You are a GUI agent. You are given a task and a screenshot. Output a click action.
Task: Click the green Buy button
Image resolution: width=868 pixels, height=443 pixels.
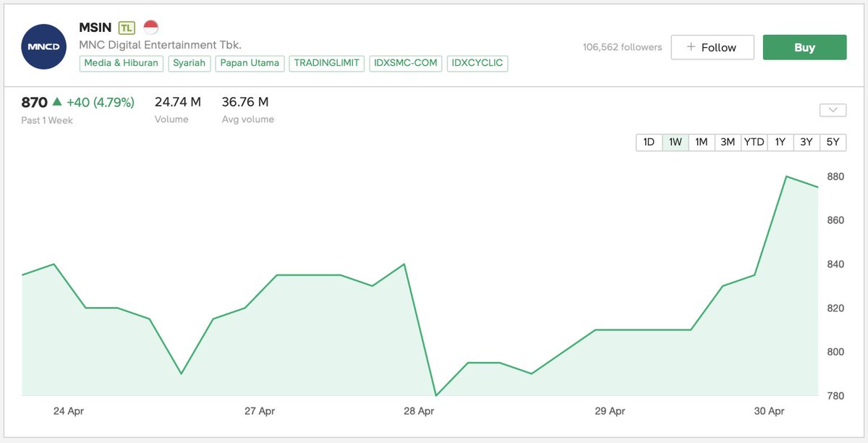pos(804,47)
